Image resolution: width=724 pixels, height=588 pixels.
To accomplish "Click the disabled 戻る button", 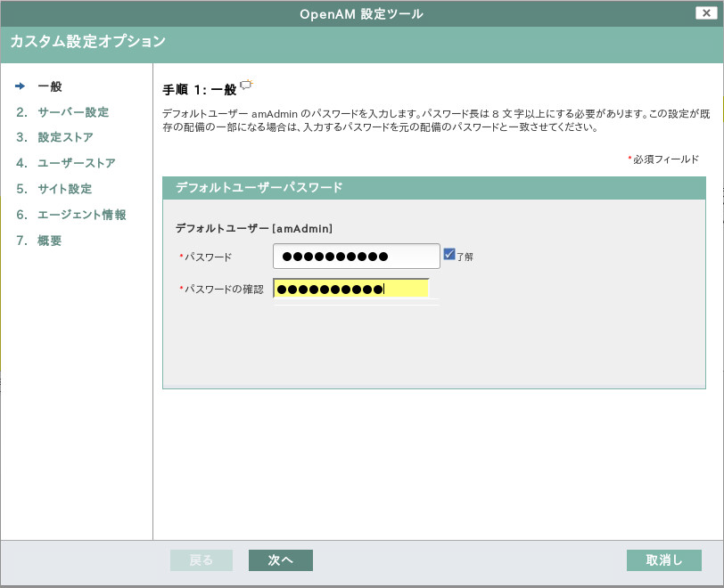I will pyautogui.click(x=201, y=559).
